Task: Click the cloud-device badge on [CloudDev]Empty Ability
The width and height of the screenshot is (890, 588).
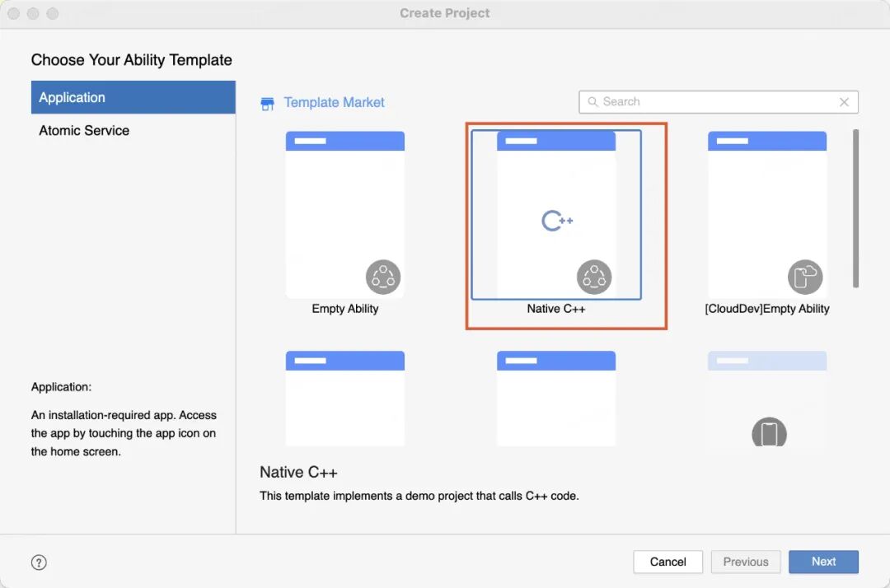Action: [x=805, y=278]
